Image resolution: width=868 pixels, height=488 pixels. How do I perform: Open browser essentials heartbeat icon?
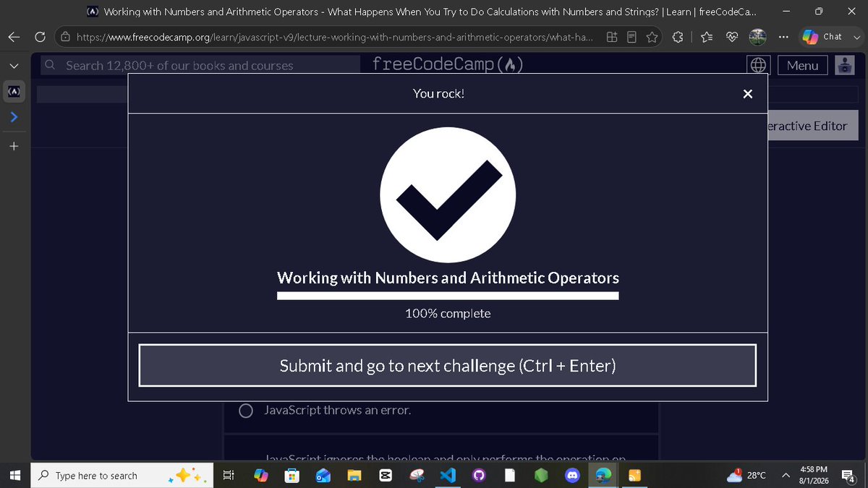coord(732,37)
